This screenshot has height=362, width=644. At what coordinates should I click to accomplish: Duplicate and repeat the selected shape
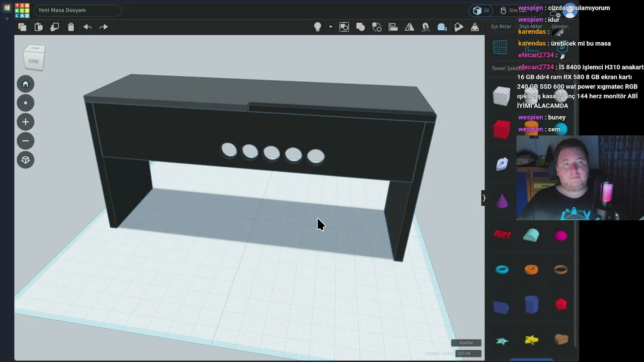click(54, 27)
